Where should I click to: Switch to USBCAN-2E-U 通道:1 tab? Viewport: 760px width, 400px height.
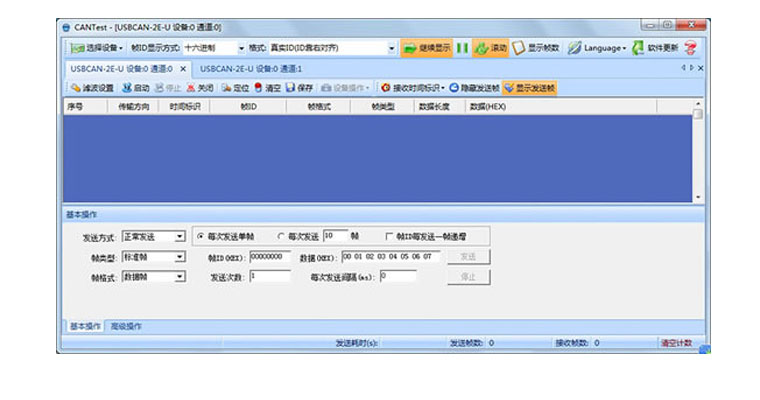[x=251, y=68]
